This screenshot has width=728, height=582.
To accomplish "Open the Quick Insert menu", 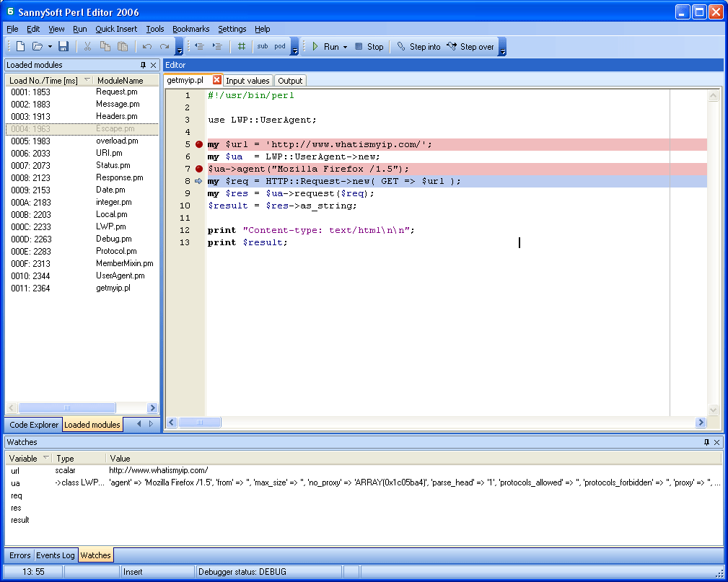I will pos(116,29).
